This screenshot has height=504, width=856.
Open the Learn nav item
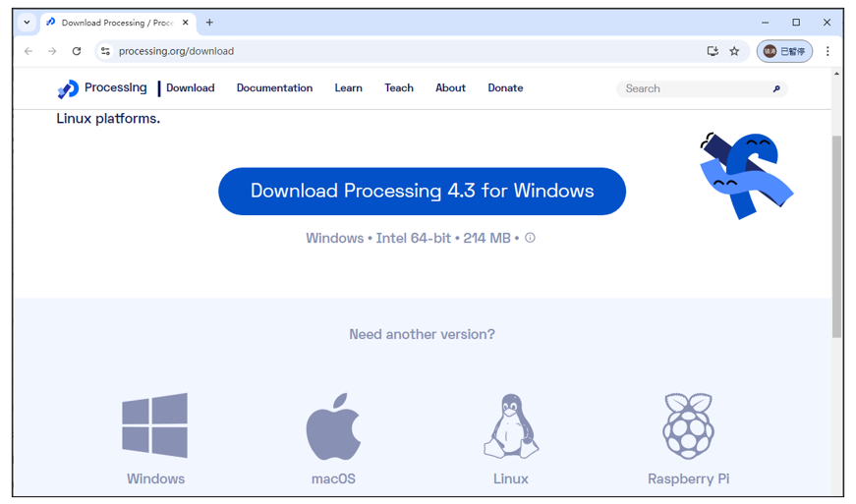(x=348, y=87)
